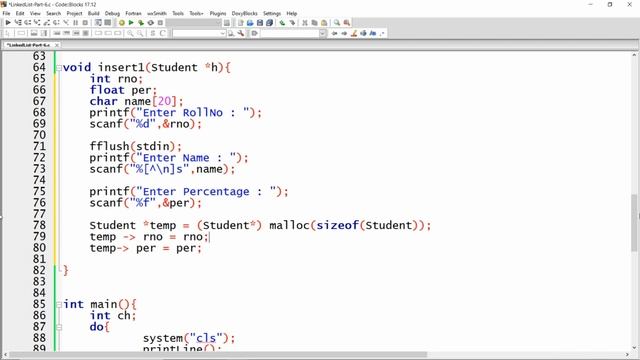Click the Undo arrow icon
The image size is (640, 360).
[282, 23]
